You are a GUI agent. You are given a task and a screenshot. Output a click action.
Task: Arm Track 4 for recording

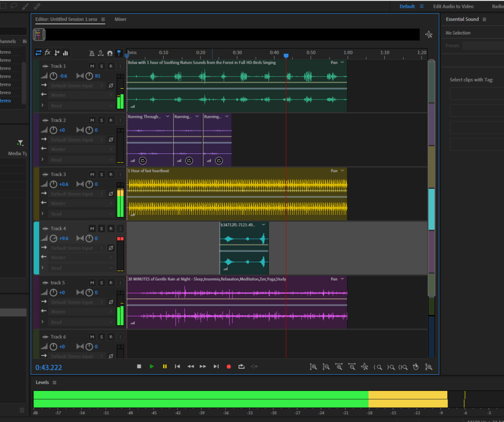pyautogui.click(x=111, y=229)
